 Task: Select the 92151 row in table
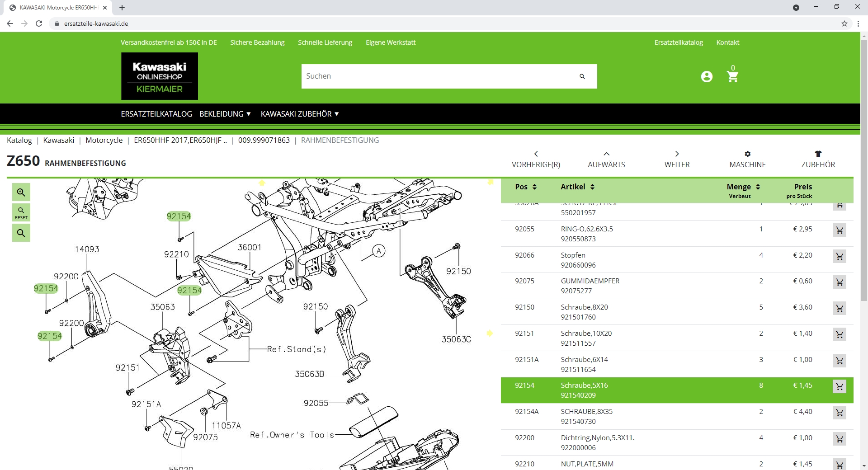click(677, 338)
